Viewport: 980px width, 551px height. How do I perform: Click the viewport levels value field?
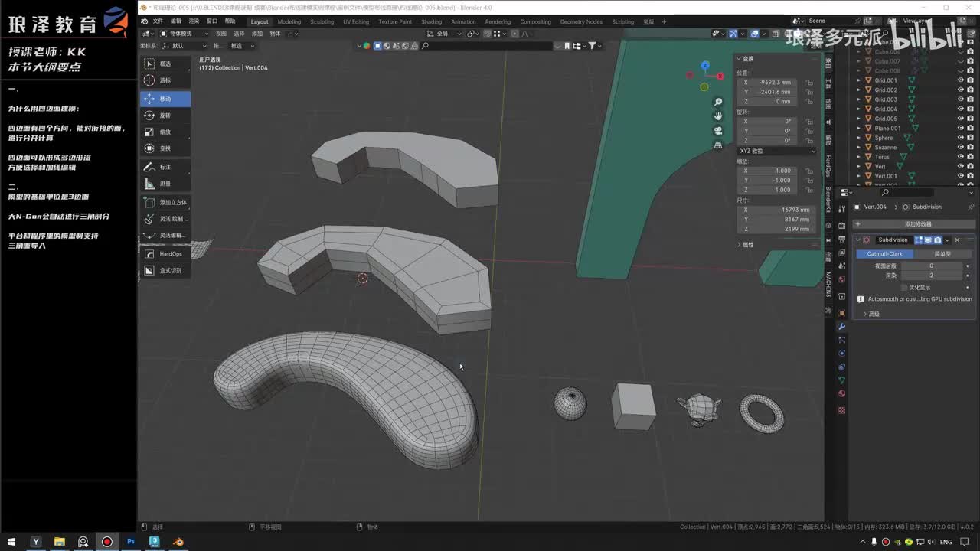point(931,266)
